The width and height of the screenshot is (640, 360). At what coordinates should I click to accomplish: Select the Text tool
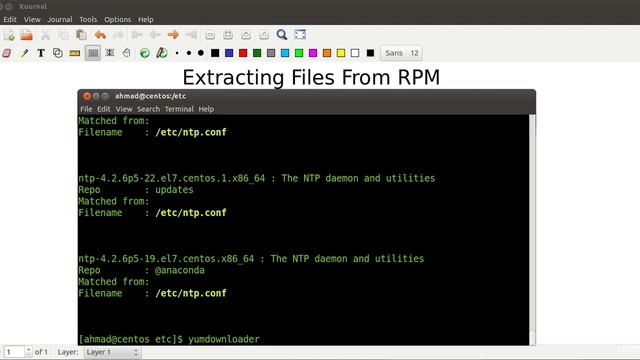tap(41, 53)
